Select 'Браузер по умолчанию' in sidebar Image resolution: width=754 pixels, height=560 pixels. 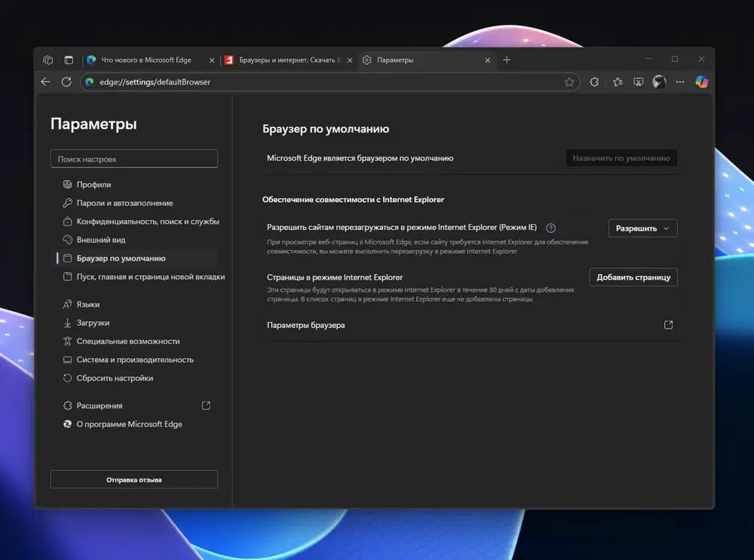[x=135, y=258]
